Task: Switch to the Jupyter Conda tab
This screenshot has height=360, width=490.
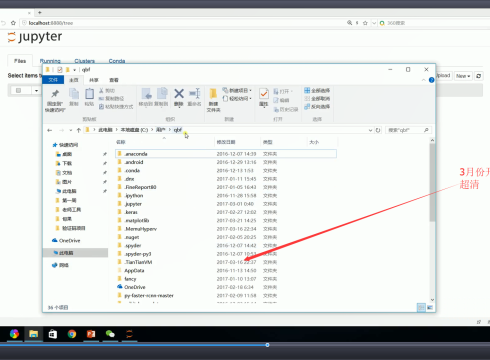Action: coord(117,61)
